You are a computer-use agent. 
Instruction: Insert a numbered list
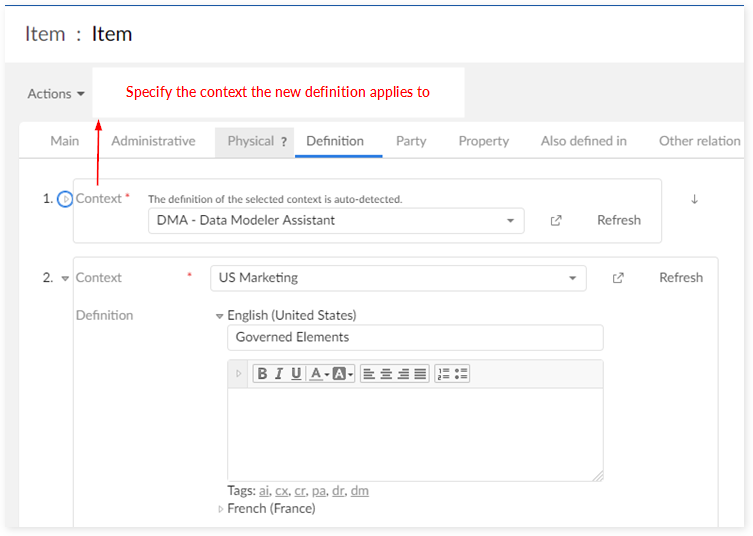(x=444, y=374)
